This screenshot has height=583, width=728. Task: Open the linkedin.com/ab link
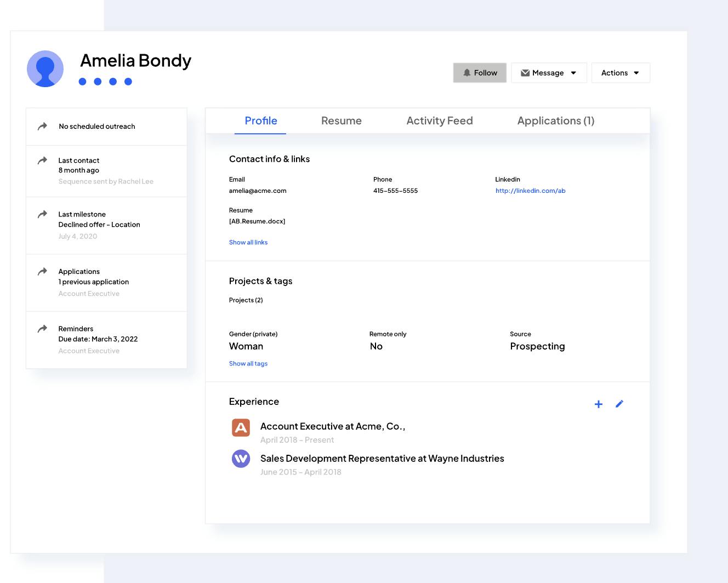pos(530,191)
